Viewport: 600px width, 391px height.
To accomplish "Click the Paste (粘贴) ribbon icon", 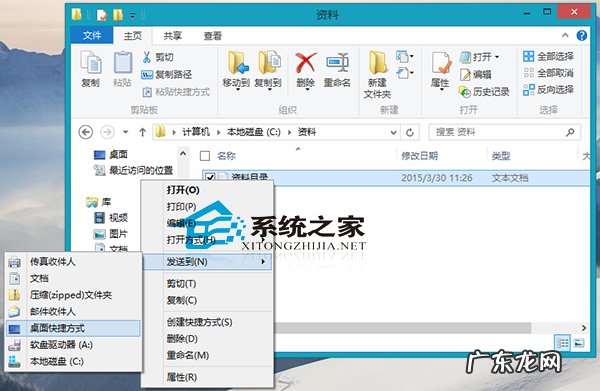I will [122, 62].
